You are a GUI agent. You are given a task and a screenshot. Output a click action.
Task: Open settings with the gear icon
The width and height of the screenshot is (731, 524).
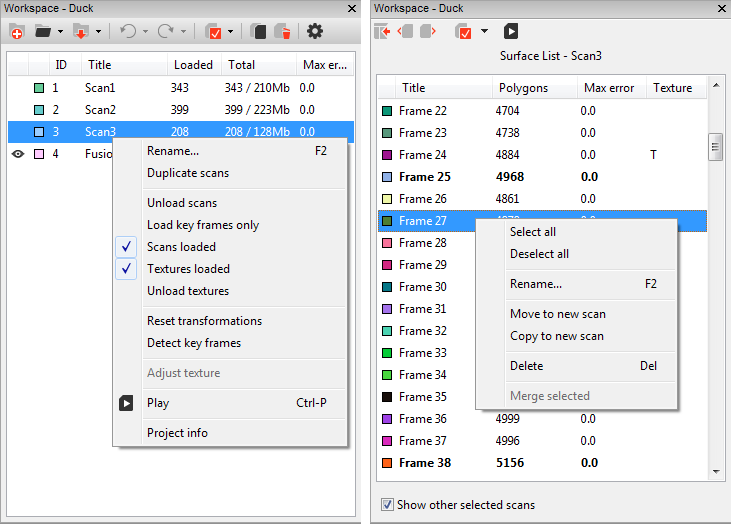pos(315,31)
